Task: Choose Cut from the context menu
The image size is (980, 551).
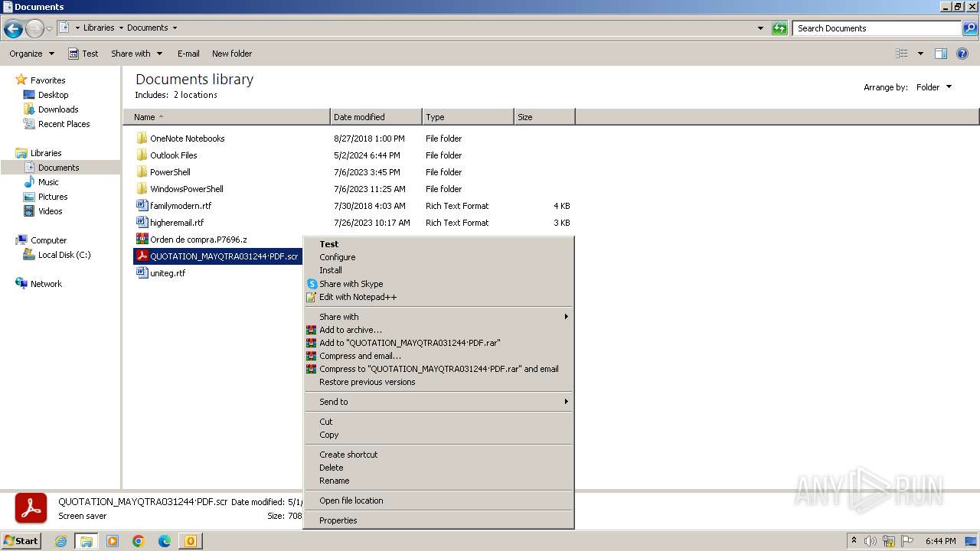Action: [439, 422]
